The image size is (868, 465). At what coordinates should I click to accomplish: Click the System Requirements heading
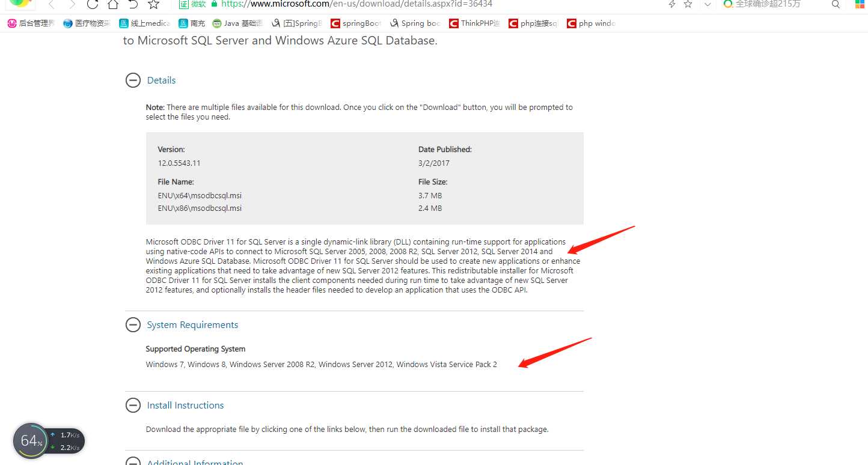click(x=192, y=325)
